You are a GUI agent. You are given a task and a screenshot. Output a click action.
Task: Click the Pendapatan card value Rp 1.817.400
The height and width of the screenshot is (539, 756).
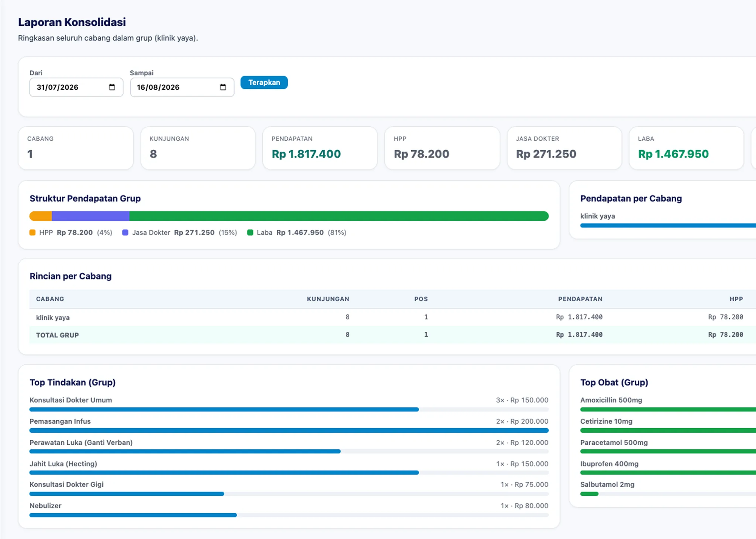click(306, 154)
